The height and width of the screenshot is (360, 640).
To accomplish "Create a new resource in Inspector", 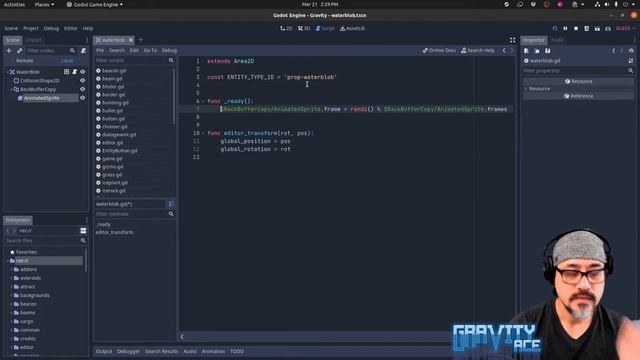I will (x=526, y=51).
